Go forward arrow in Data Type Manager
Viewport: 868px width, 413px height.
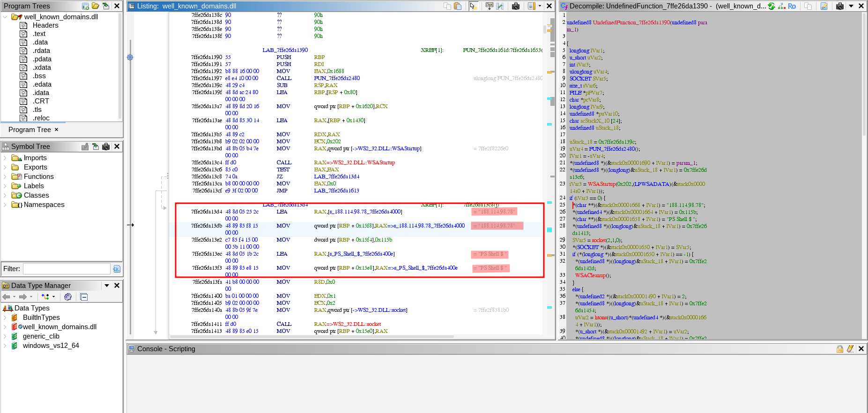pyautogui.click(x=22, y=297)
